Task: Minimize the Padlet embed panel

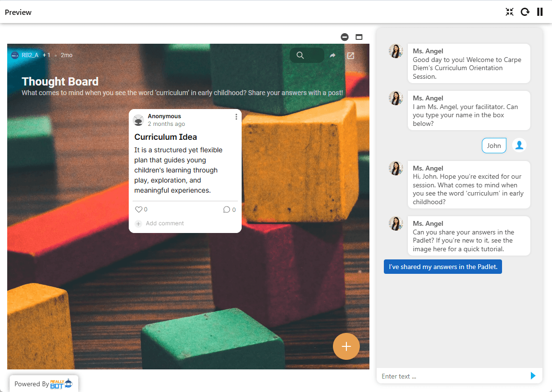Action: pyautogui.click(x=344, y=37)
